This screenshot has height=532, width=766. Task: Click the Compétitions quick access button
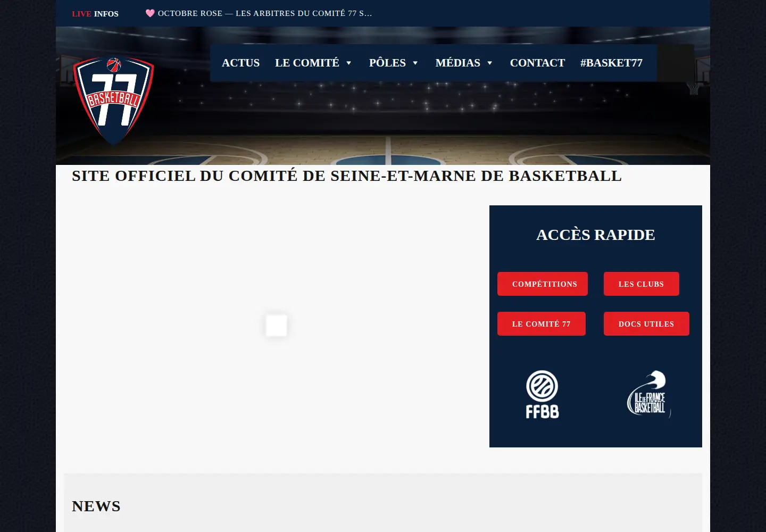[543, 284]
